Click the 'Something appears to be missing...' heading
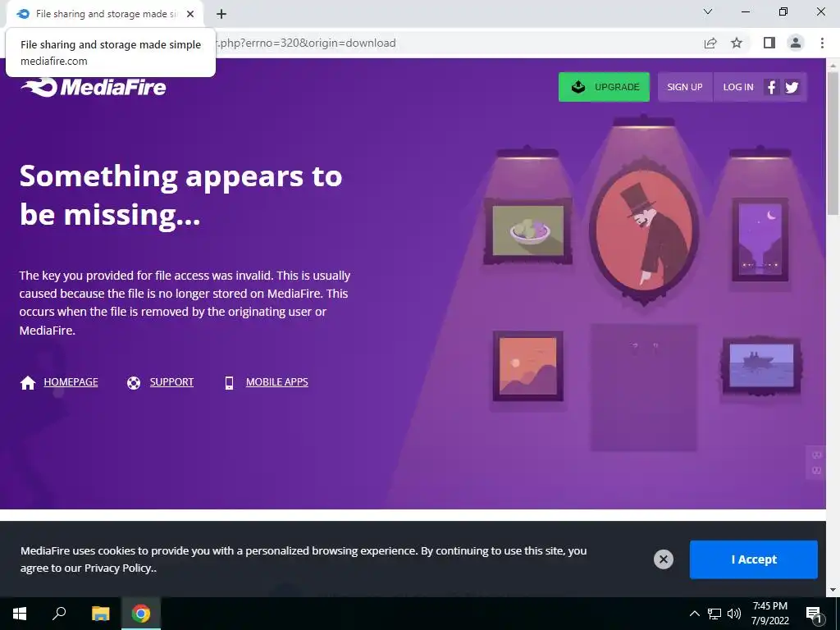The width and height of the screenshot is (840, 630). click(x=181, y=195)
